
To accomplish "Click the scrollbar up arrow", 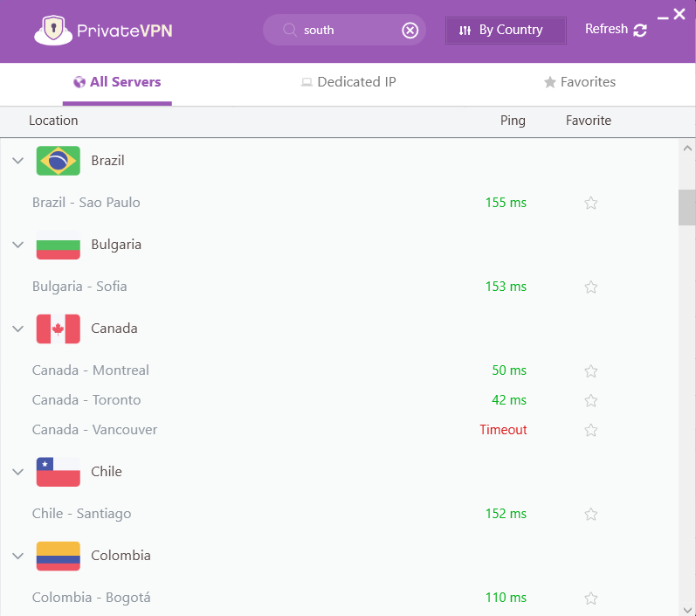I will [687, 149].
